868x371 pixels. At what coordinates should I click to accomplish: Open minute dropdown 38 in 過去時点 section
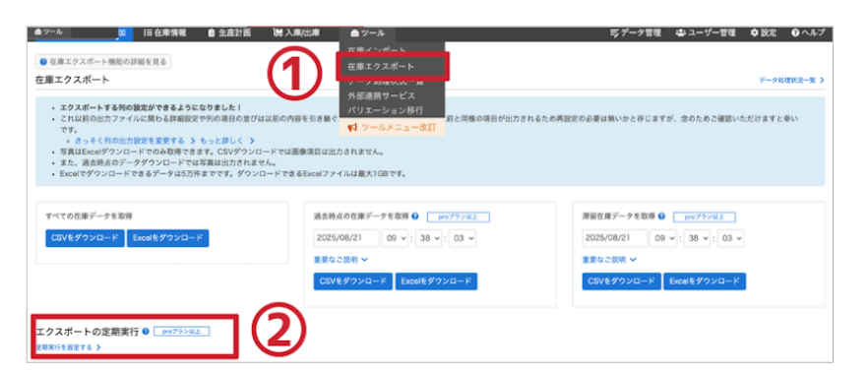click(429, 238)
